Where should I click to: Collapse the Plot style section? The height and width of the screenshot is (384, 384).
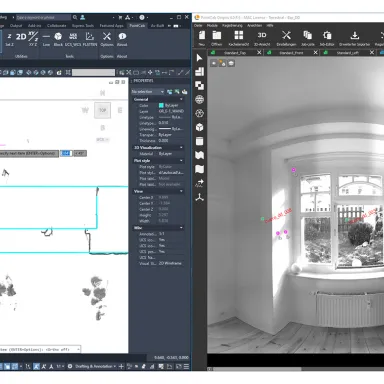point(181,160)
